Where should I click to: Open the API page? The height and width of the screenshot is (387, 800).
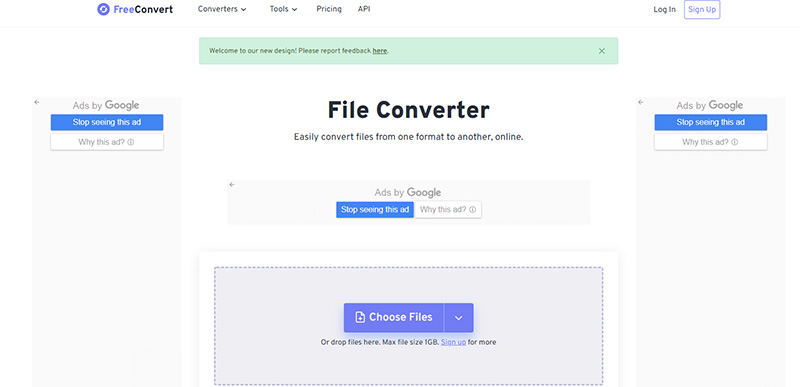click(x=364, y=9)
